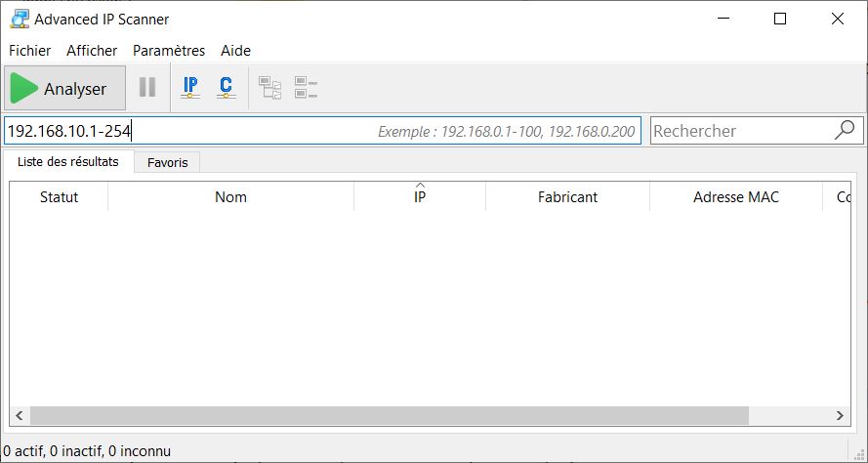Viewport: 868px width, 463px height.
Task: Open the Paramètres menu
Action: point(169,51)
